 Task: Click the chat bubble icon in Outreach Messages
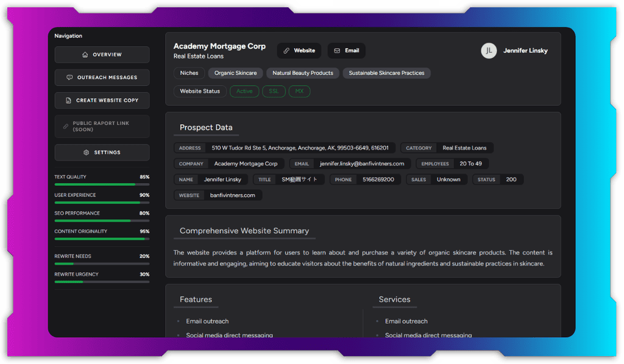69,77
